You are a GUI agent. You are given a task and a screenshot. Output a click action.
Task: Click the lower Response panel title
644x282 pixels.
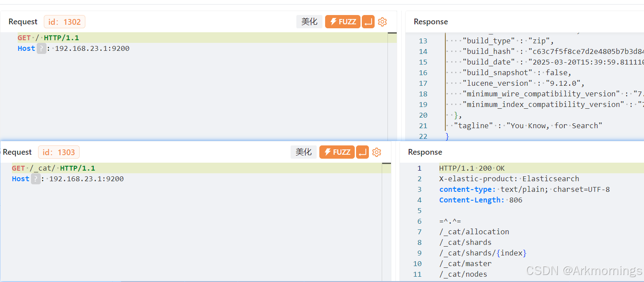(425, 152)
